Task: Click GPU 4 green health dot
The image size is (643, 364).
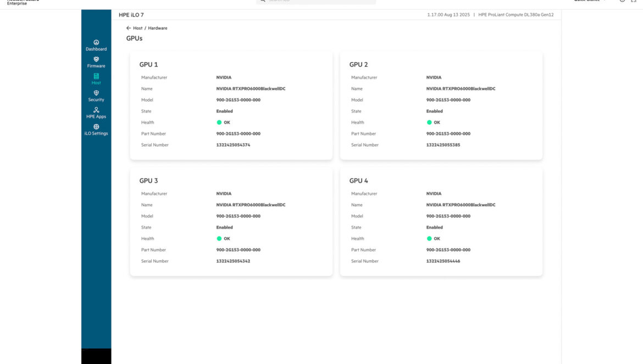Action: coord(429,239)
